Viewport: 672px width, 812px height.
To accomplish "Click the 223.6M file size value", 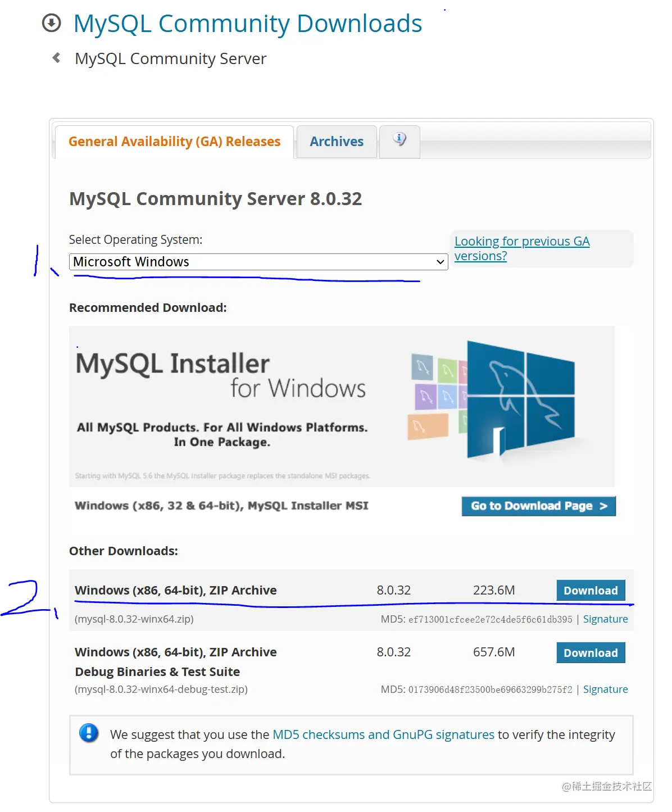I will [494, 591].
